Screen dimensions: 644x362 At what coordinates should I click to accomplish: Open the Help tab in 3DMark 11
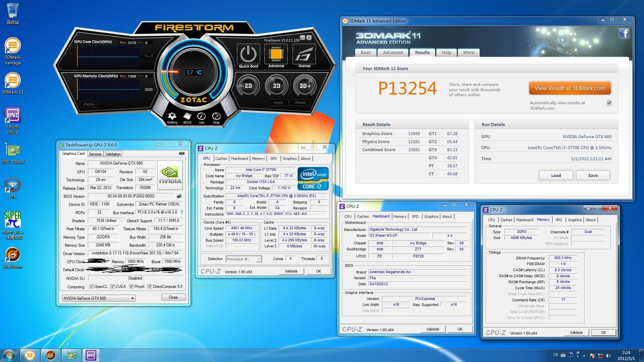tap(446, 53)
